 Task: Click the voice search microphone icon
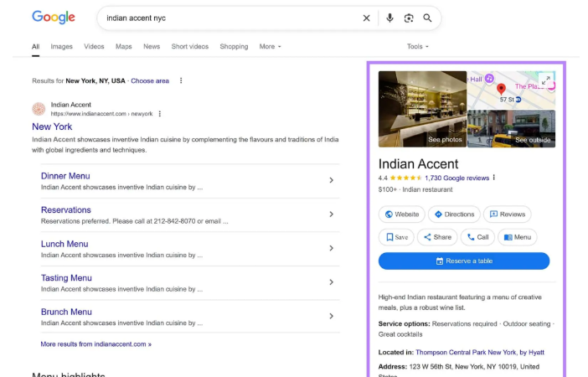389,18
